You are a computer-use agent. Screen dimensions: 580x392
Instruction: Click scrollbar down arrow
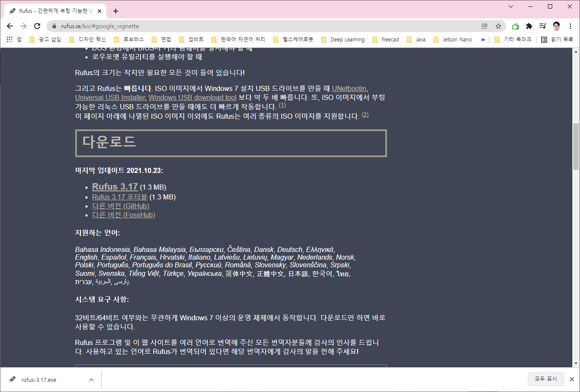[576, 363]
